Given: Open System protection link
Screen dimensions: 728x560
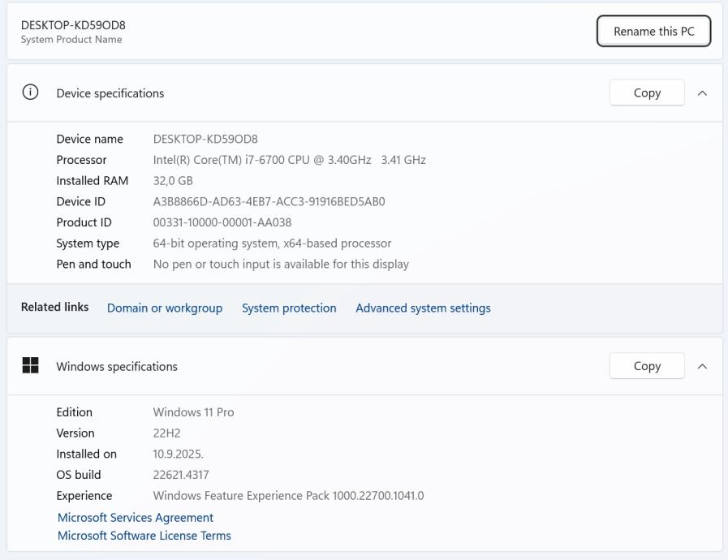Looking at the screenshot, I should [x=289, y=308].
